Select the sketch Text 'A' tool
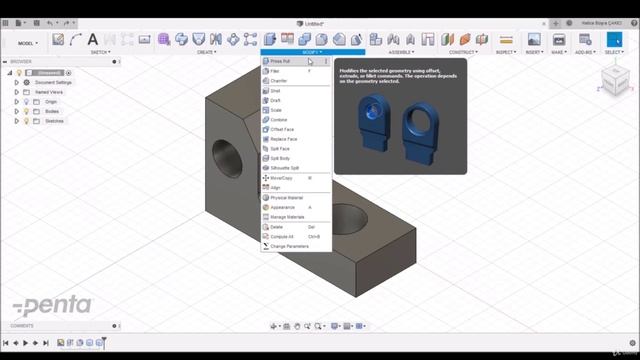This screenshot has height=360, width=640. click(x=93, y=39)
